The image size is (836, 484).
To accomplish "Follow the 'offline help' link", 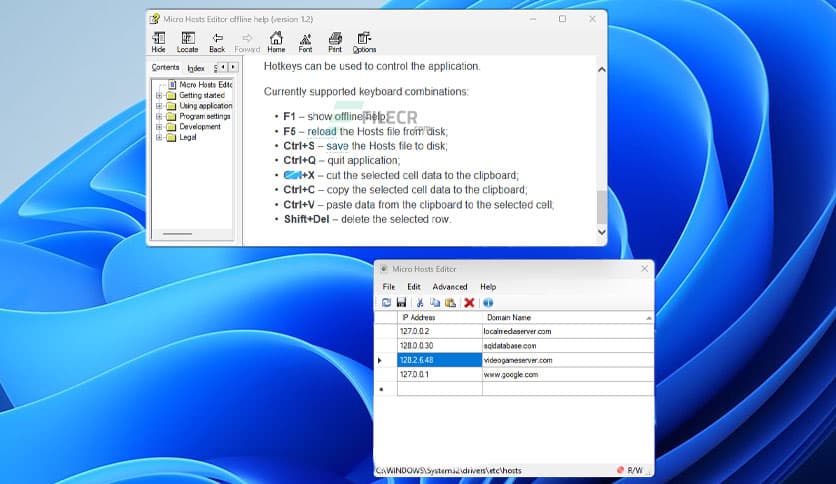I will pos(360,116).
